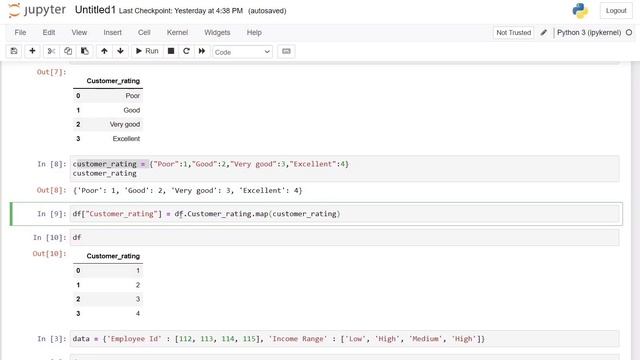The image size is (640, 360).
Task: Restart kernel and run all with the fast-forward icon
Action: (x=202, y=51)
